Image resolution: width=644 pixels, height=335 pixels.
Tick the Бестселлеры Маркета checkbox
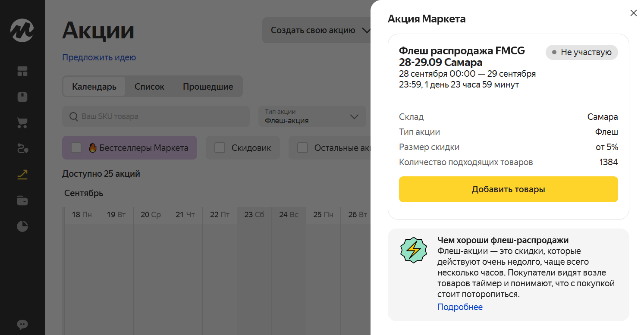pyautogui.click(x=76, y=148)
